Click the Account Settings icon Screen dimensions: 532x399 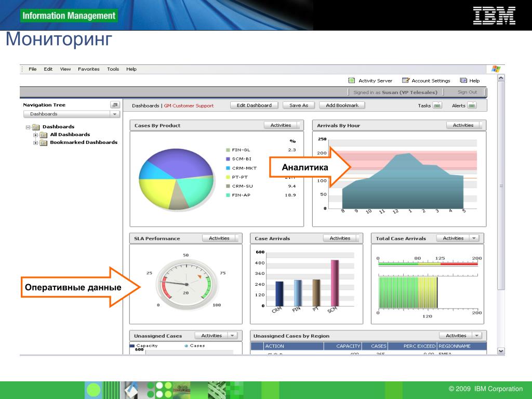405,81
